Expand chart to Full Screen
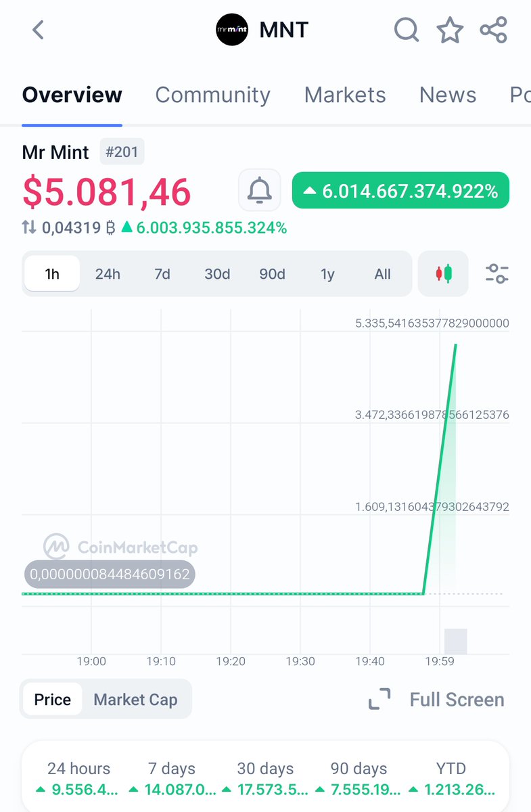Viewport: 531px width, 812px height. [x=436, y=700]
